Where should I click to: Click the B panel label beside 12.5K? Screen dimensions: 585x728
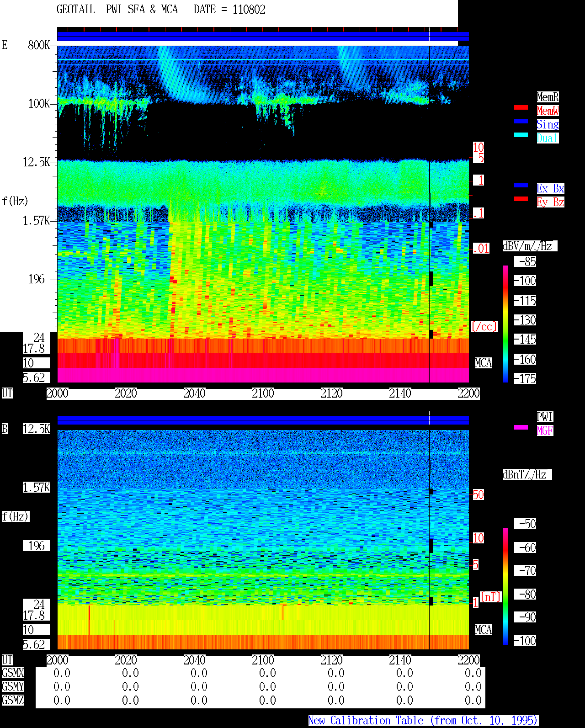click(x=5, y=429)
